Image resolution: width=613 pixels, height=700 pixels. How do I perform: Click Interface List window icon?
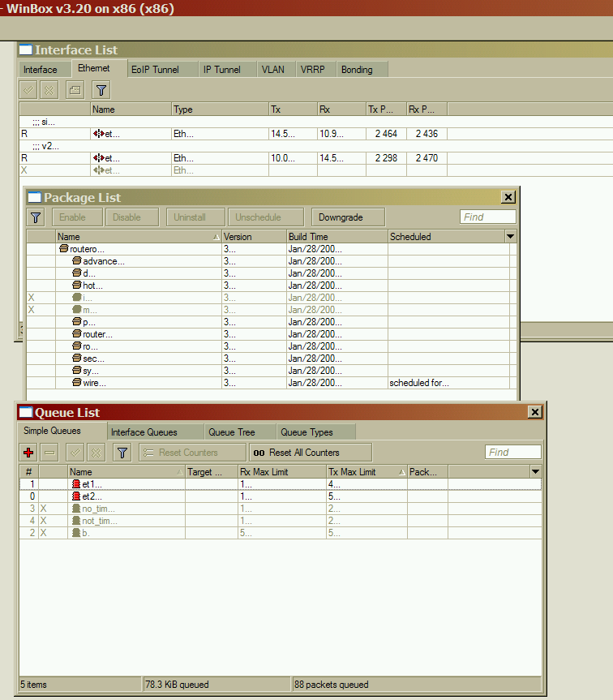(26, 49)
